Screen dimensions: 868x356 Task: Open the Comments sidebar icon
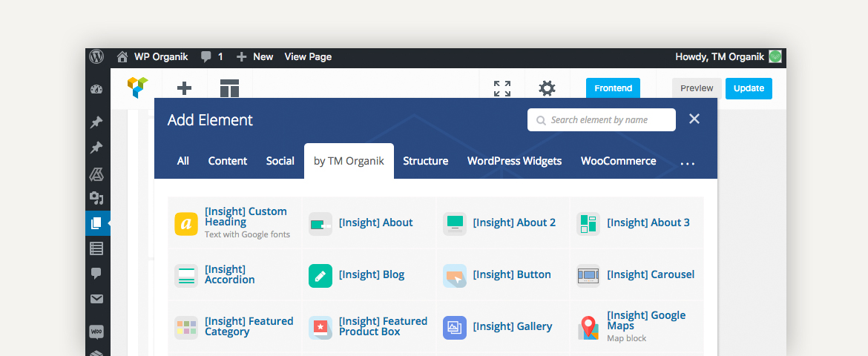[96, 273]
